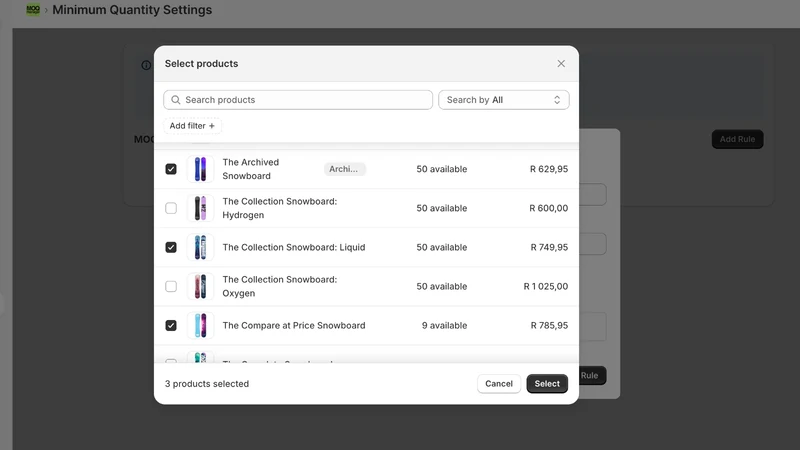Click the Hydrogen snowboard thumbnail
This screenshot has height=450, width=800.
(201, 208)
